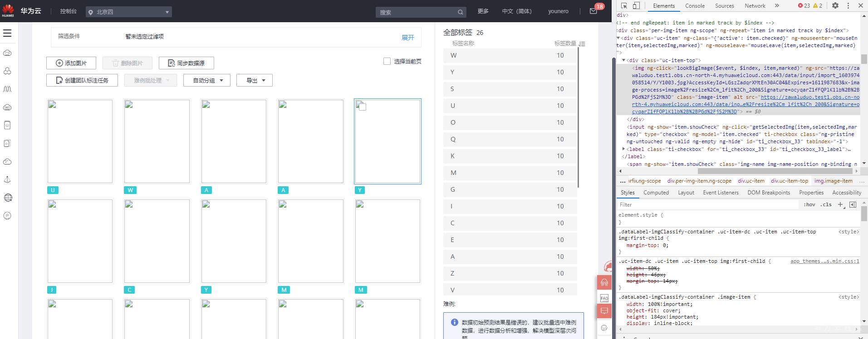Image resolution: width=868 pixels, height=339 pixels.
Task: Collapse the uc-item div node
Action: 618,38
